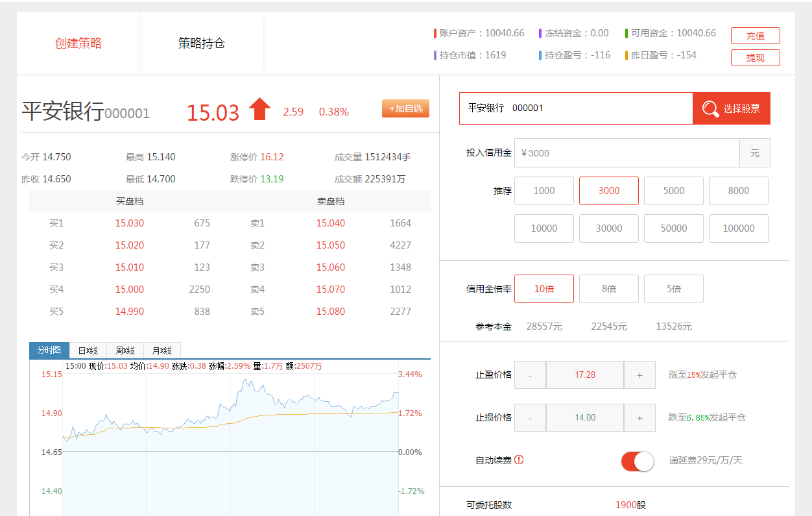812x516 pixels.
Task: Click the 充值 recharge button
Action: (x=755, y=36)
